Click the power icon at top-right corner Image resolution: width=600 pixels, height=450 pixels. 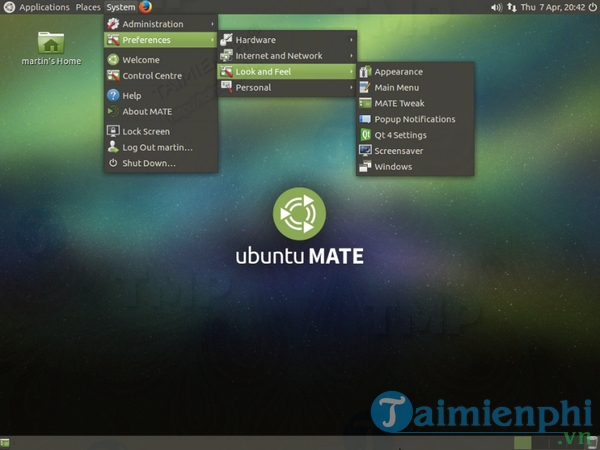point(592,7)
